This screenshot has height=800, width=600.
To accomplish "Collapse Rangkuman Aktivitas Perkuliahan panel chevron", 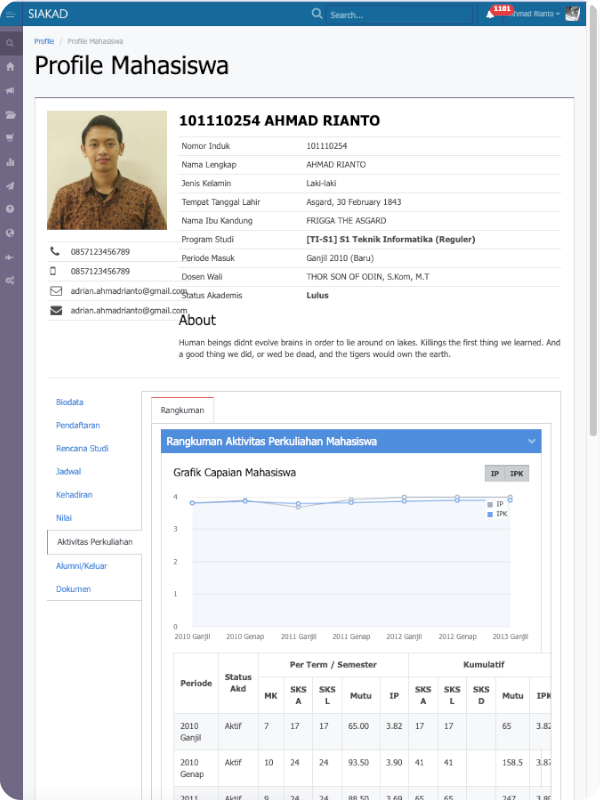I will [x=531, y=441].
